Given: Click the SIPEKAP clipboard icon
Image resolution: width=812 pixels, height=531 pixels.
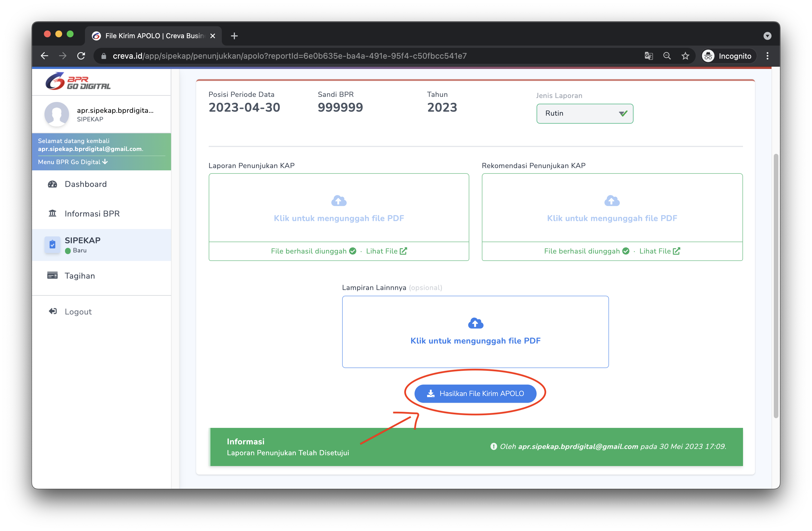Looking at the screenshot, I should click(x=52, y=244).
